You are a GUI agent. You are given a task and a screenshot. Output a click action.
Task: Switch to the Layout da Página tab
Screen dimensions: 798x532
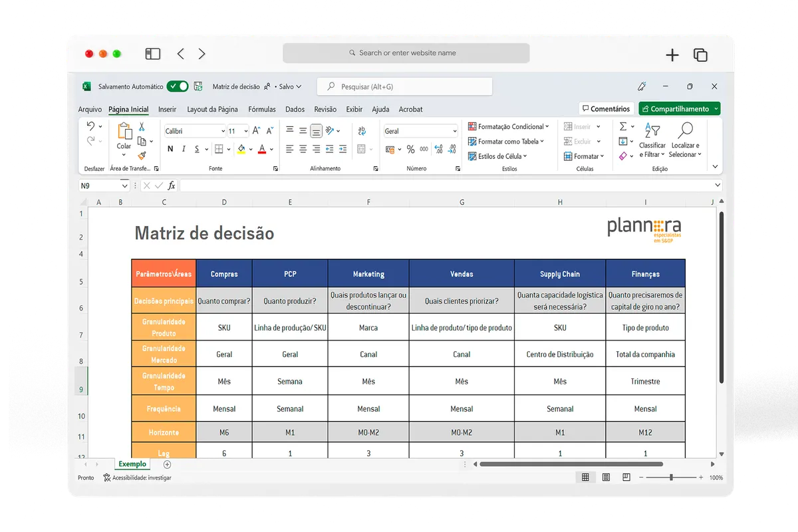point(212,109)
